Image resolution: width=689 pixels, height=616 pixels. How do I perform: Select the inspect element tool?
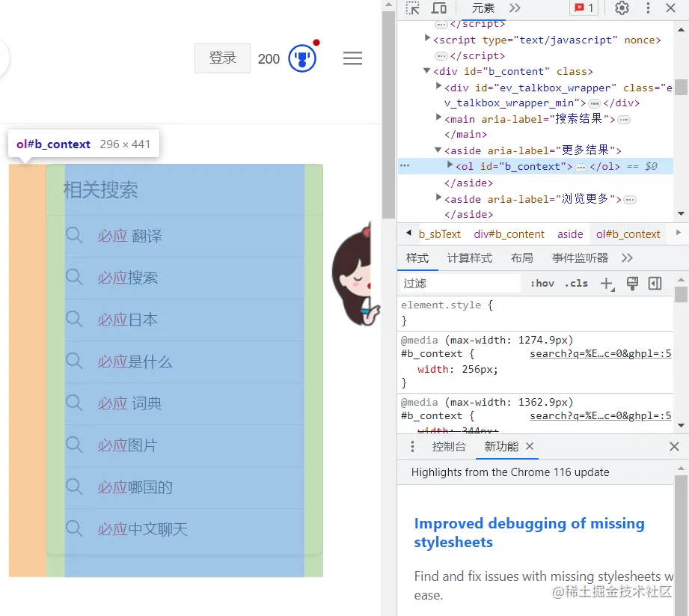[412, 8]
